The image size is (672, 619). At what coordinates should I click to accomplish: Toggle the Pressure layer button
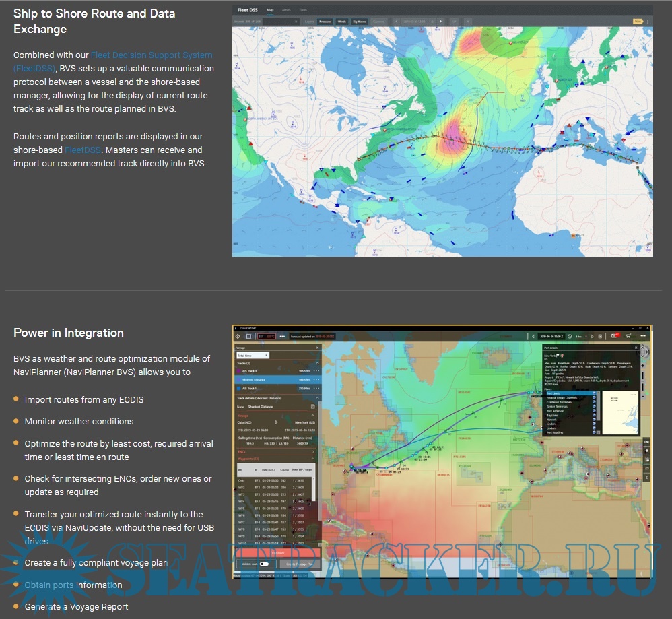327,22
